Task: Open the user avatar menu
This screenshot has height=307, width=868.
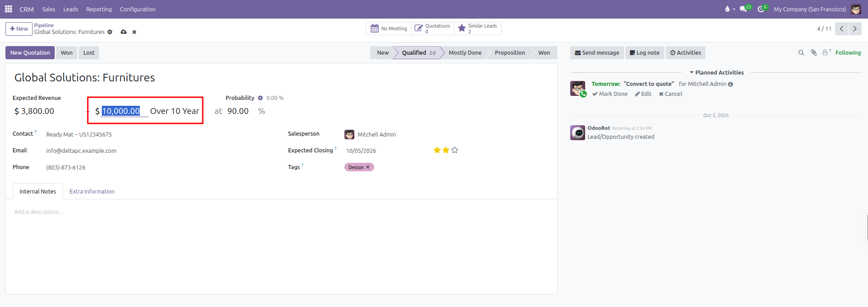Action: pyautogui.click(x=855, y=9)
